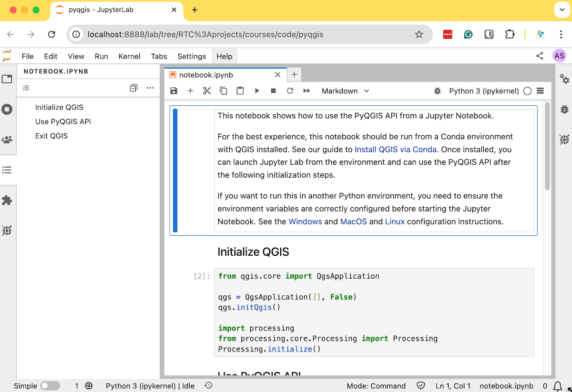
Task: Bookmark this page with the star icon
Action: 419,34
